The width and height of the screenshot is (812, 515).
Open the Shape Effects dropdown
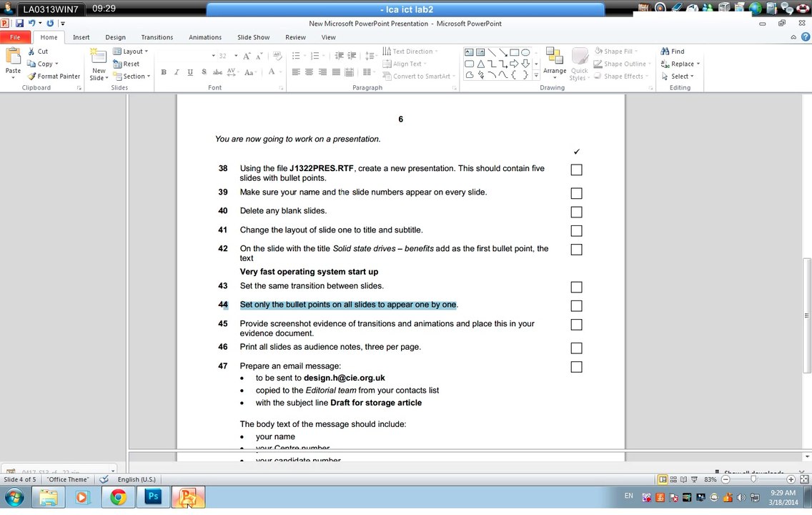pyautogui.click(x=621, y=76)
